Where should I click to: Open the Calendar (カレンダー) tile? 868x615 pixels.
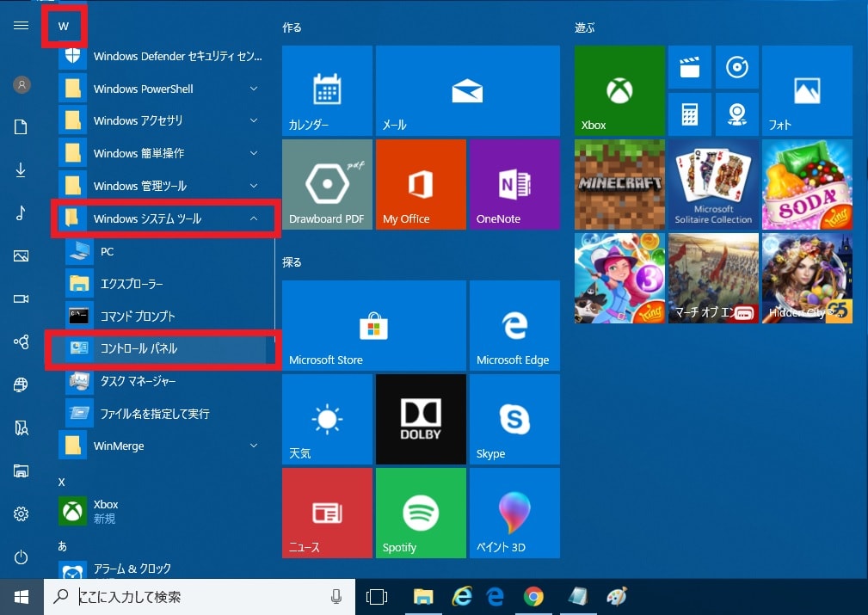[327, 91]
